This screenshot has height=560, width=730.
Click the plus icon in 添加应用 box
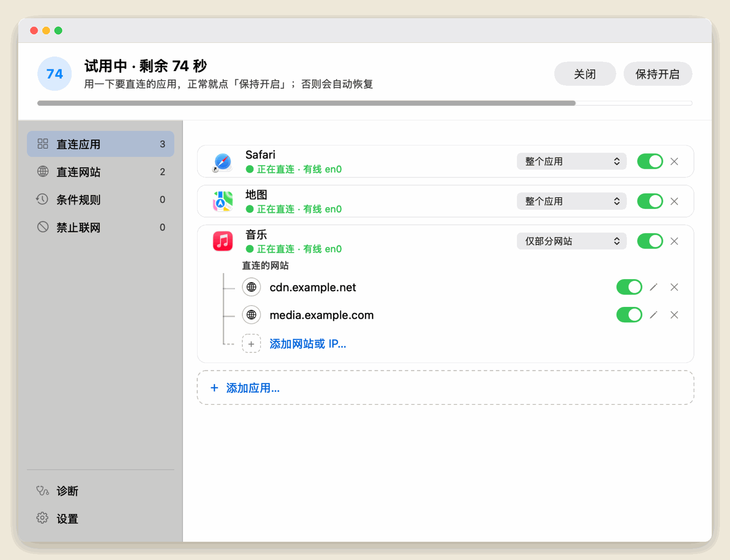point(214,388)
